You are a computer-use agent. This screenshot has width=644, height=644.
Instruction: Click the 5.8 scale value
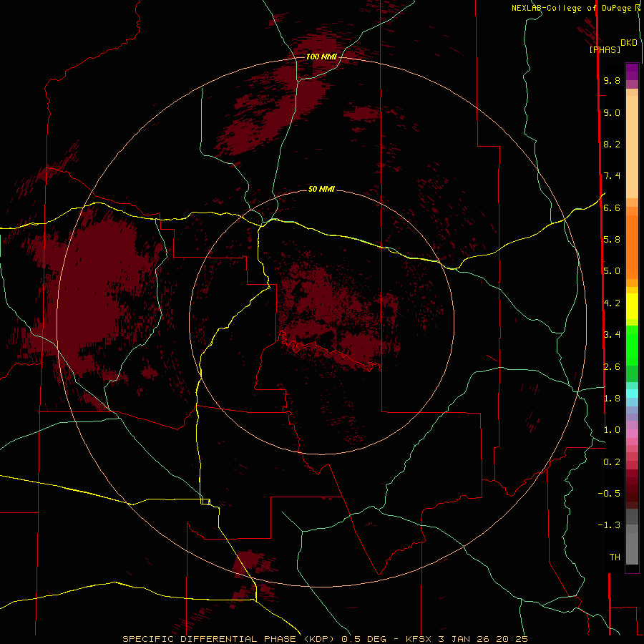pyautogui.click(x=612, y=240)
